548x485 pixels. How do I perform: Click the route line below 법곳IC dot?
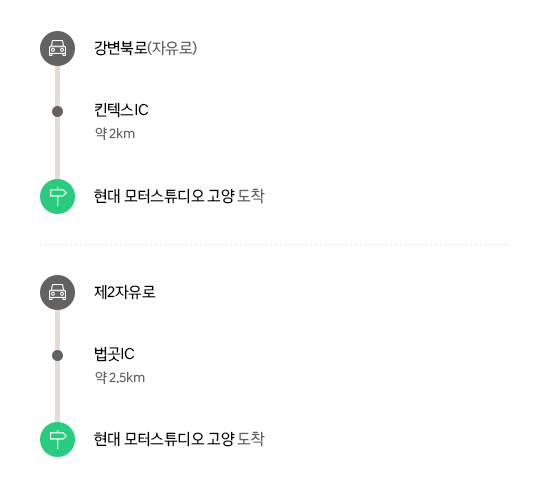click(x=57, y=392)
